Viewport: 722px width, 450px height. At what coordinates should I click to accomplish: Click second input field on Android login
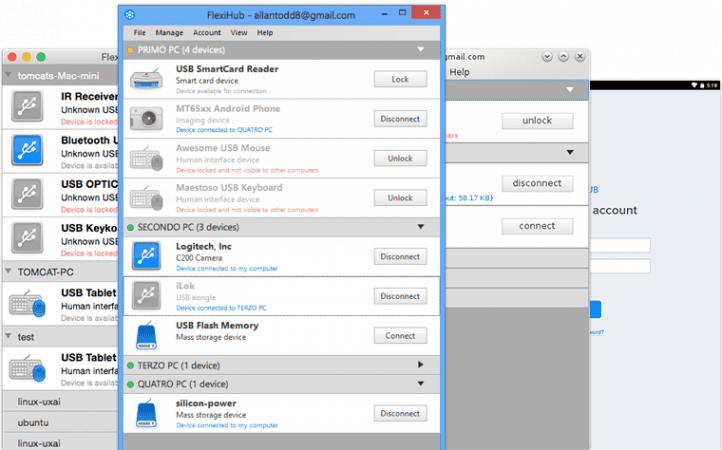pos(620,266)
